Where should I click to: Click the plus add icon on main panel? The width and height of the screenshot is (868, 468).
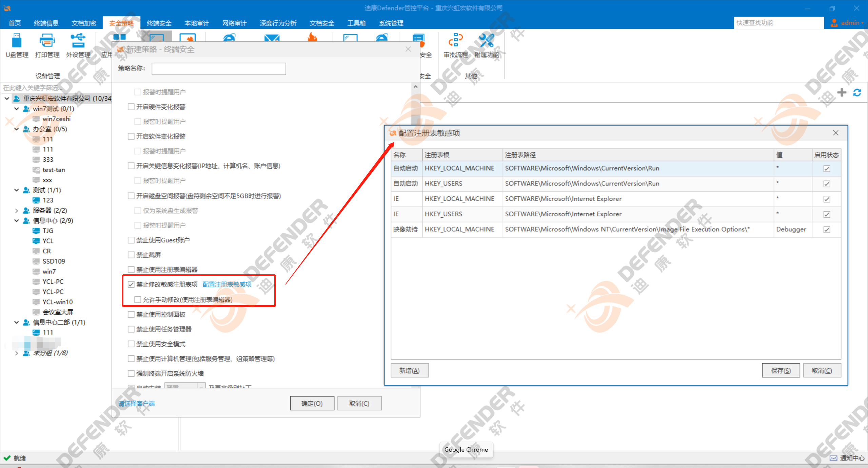[842, 92]
